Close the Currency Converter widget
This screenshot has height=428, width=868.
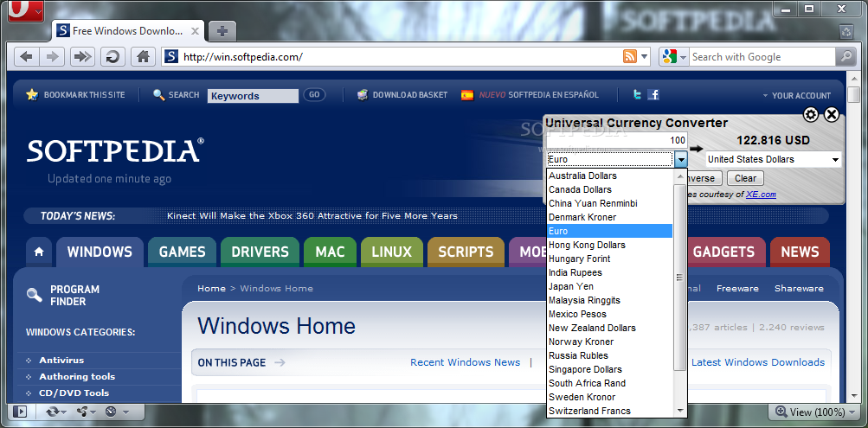[x=832, y=114]
